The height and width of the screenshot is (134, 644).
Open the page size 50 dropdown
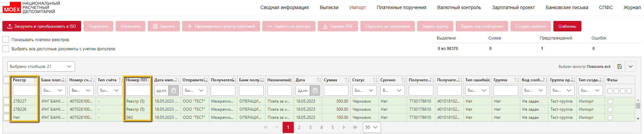click(x=372, y=127)
